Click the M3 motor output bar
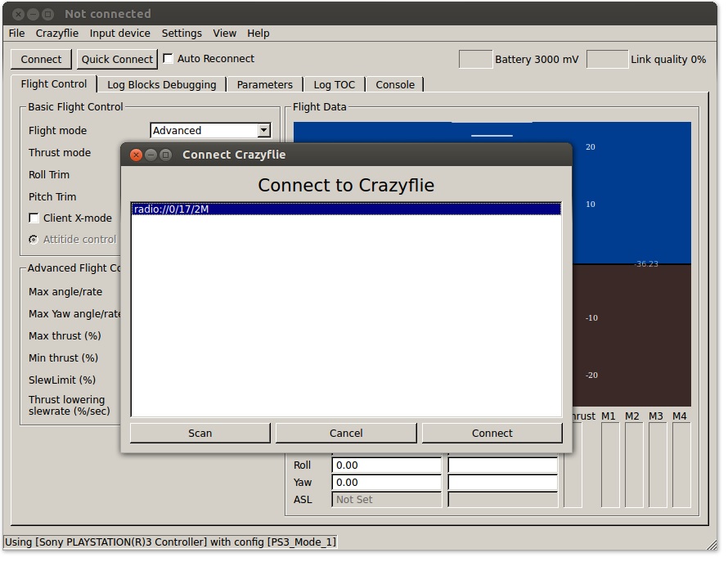Image resolution: width=728 pixels, height=562 pixels. pos(658,465)
